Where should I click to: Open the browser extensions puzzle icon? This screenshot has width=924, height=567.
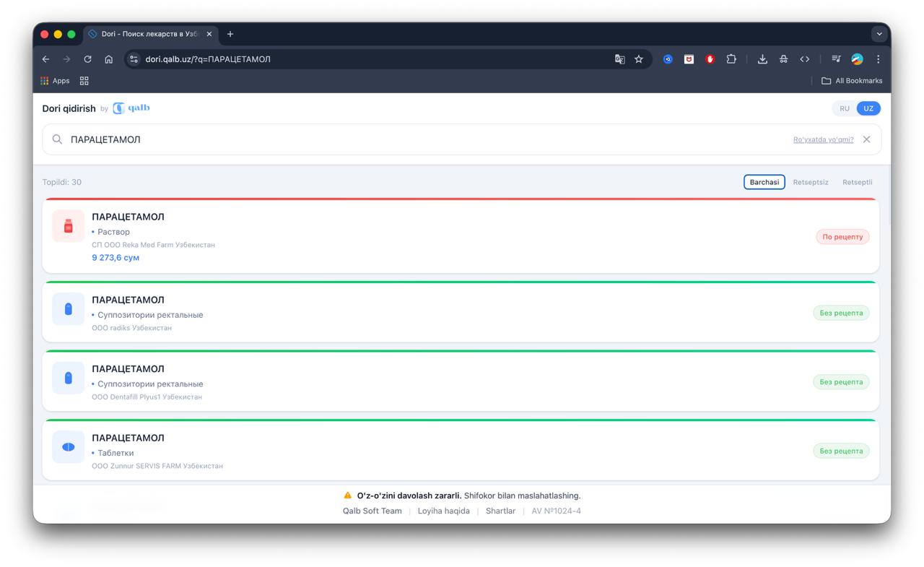point(731,59)
